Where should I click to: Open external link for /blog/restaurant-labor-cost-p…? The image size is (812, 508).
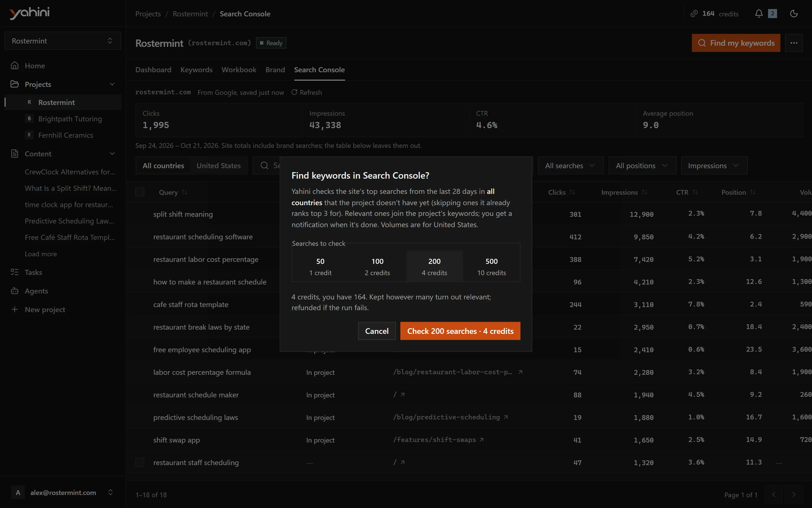click(520, 372)
